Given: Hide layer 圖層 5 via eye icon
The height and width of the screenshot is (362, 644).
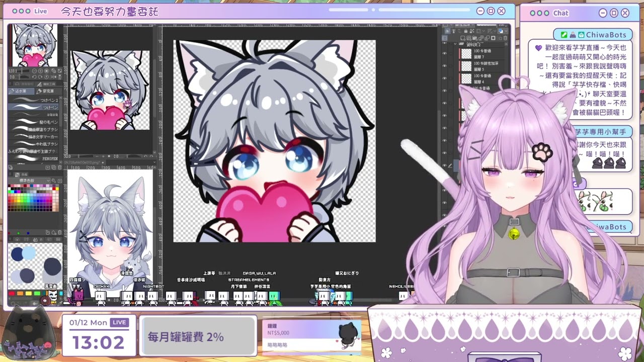Looking at the screenshot, I should click(x=444, y=65).
